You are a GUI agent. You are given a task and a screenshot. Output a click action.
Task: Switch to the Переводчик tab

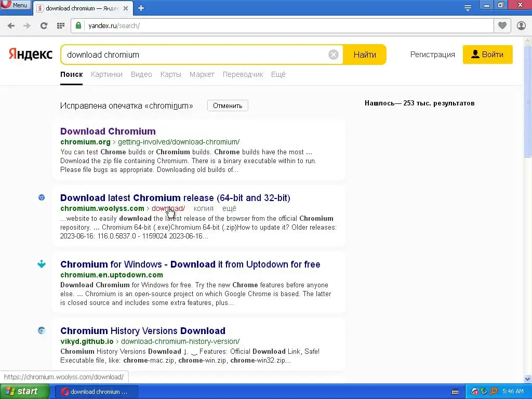coord(243,74)
